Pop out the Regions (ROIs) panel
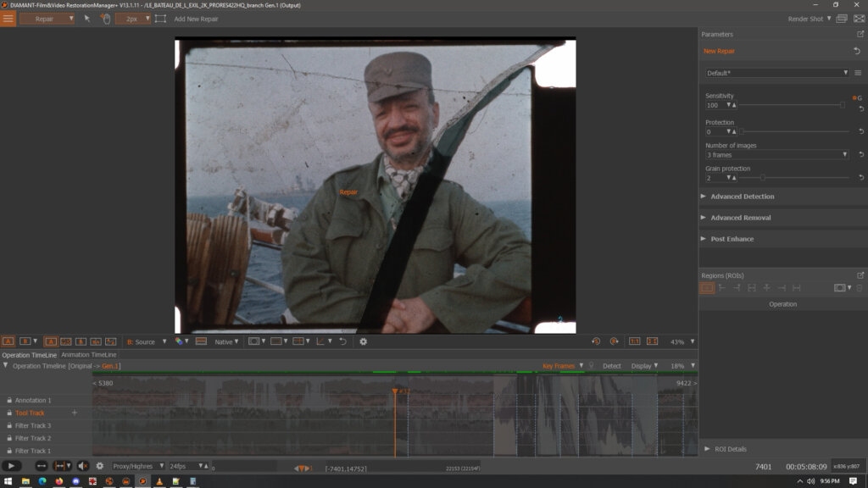The width and height of the screenshot is (868, 488). coord(860,275)
